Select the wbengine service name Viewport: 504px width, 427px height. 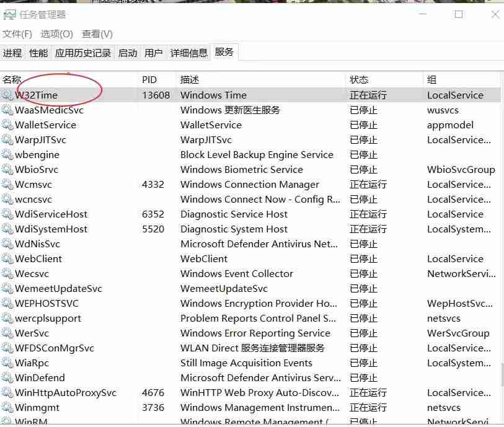37,154
